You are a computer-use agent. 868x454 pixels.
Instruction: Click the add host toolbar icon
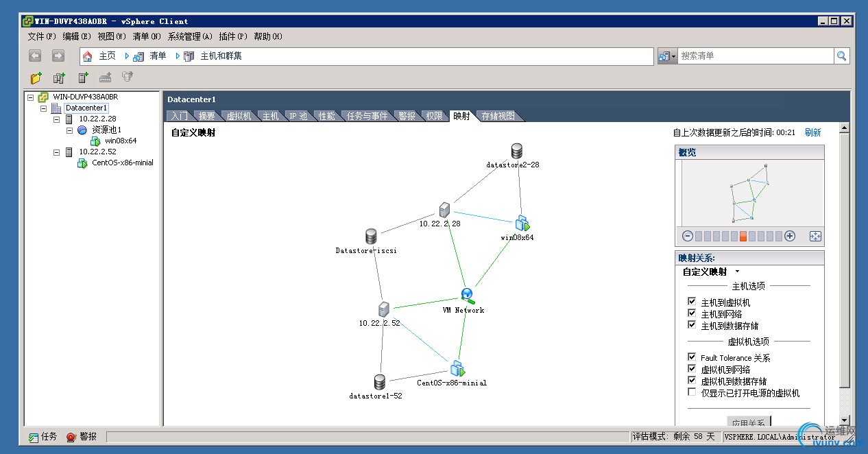pos(83,78)
